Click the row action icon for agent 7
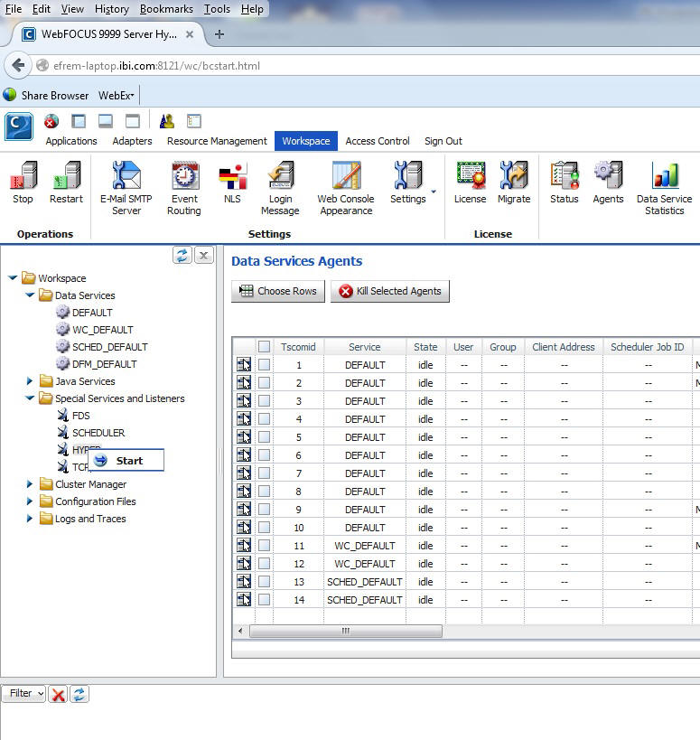This screenshot has height=740, width=700. (244, 473)
